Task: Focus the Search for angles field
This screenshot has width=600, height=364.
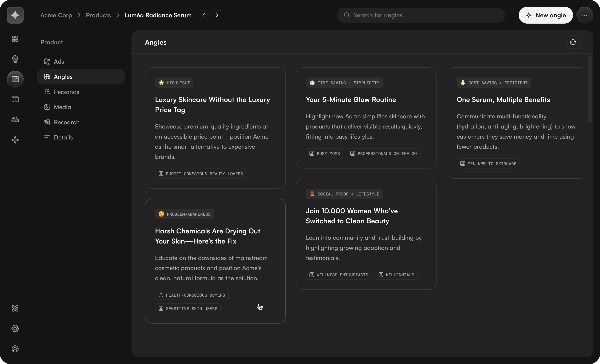Action: [421, 15]
